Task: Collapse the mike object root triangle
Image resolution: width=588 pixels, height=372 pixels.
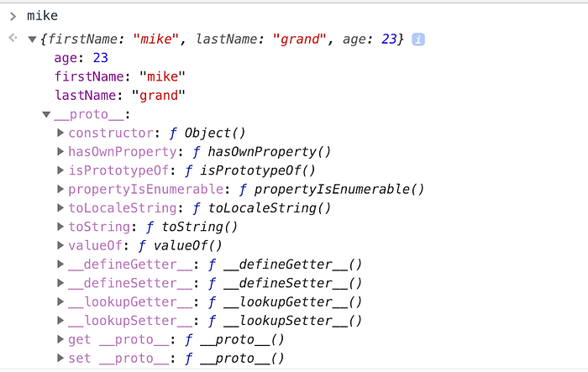Action: [x=33, y=39]
